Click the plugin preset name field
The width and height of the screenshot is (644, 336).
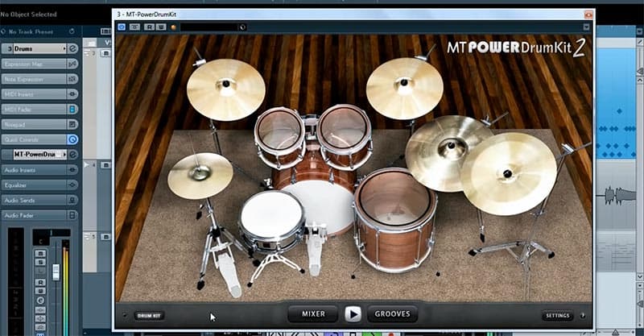208,27
